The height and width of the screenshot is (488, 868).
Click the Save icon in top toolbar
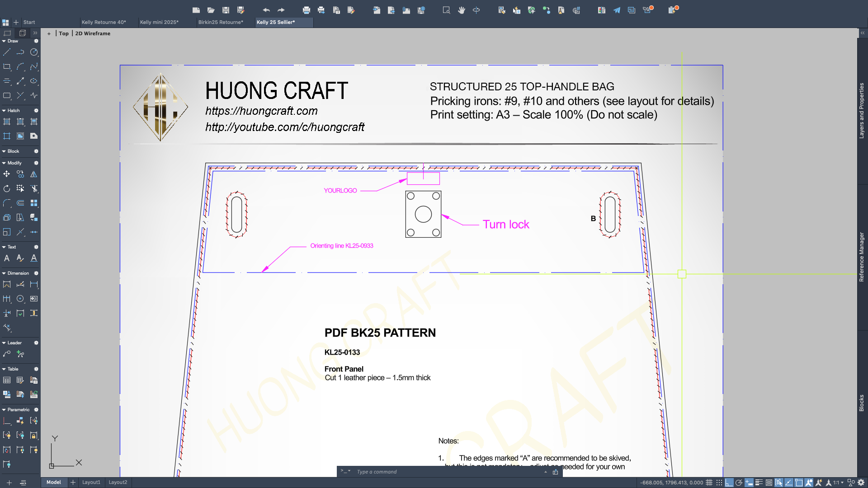coord(226,10)
